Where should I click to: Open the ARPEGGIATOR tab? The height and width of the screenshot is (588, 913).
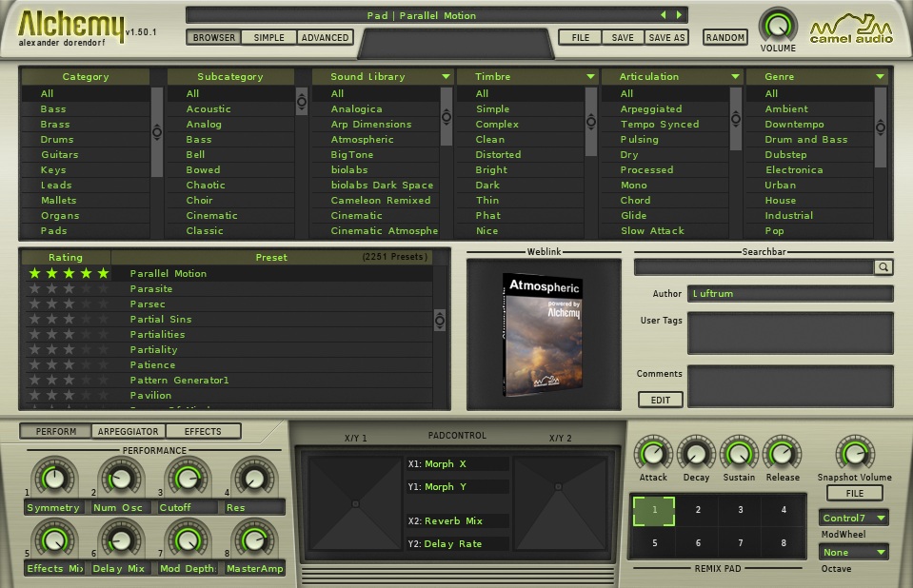[129, 431]
